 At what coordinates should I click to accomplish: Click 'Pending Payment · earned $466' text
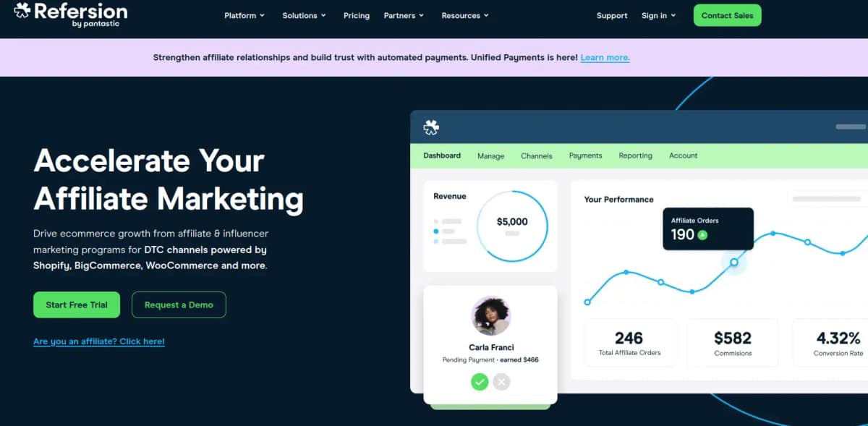pyautogui.click(x=490, y=359)
